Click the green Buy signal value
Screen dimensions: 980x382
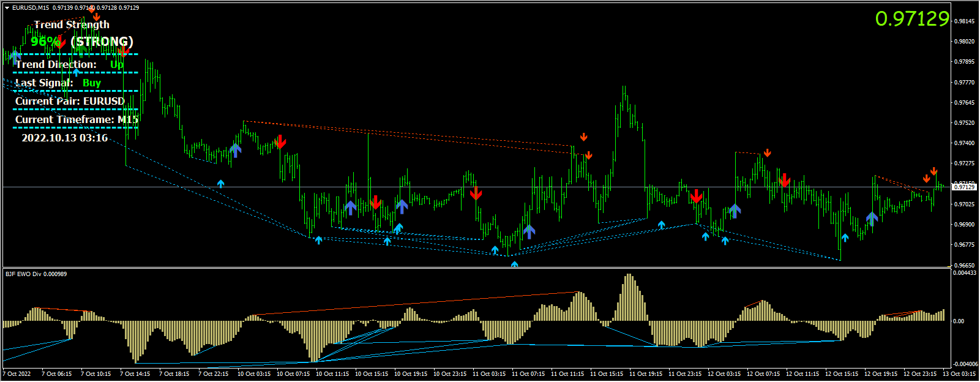point(92,83)
